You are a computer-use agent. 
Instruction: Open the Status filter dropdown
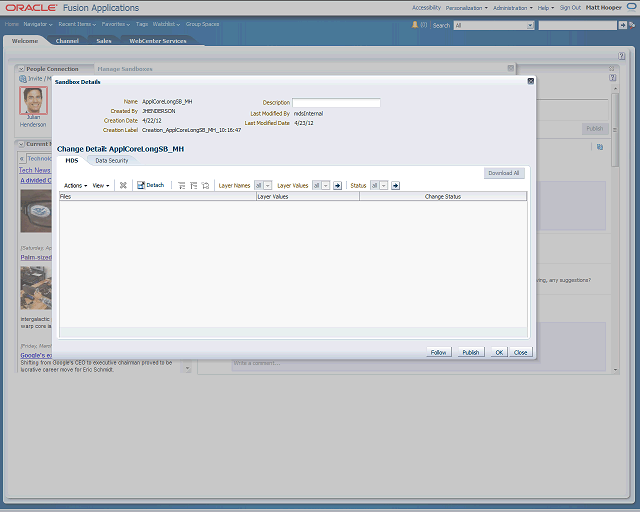[379, 186]
